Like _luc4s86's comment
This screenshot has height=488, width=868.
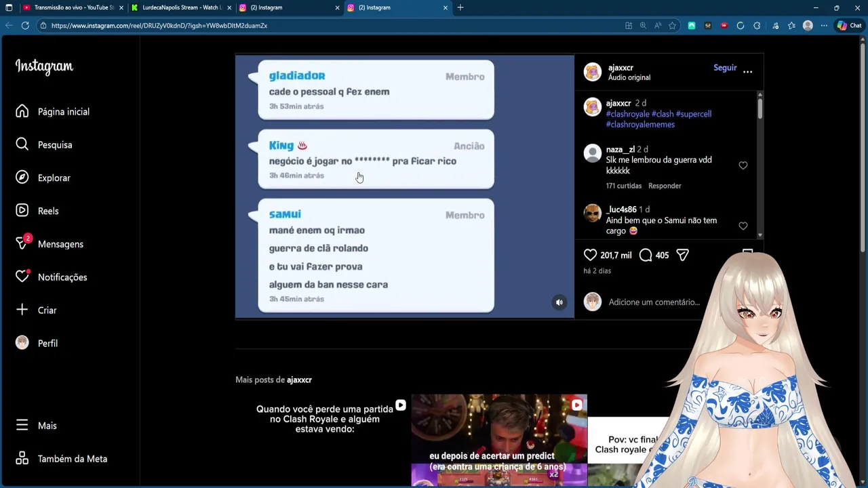[743, 226]
